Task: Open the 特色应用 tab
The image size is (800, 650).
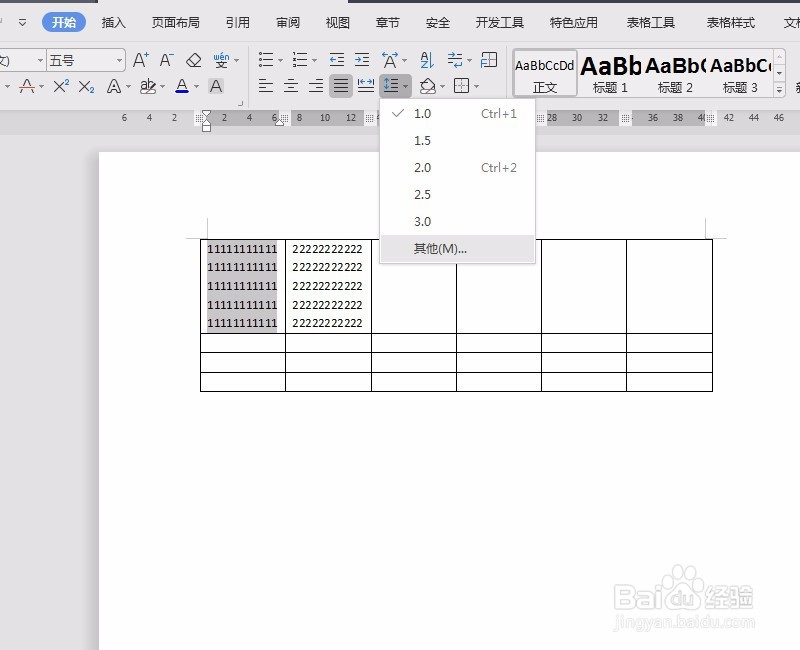Action: point(573,22)
